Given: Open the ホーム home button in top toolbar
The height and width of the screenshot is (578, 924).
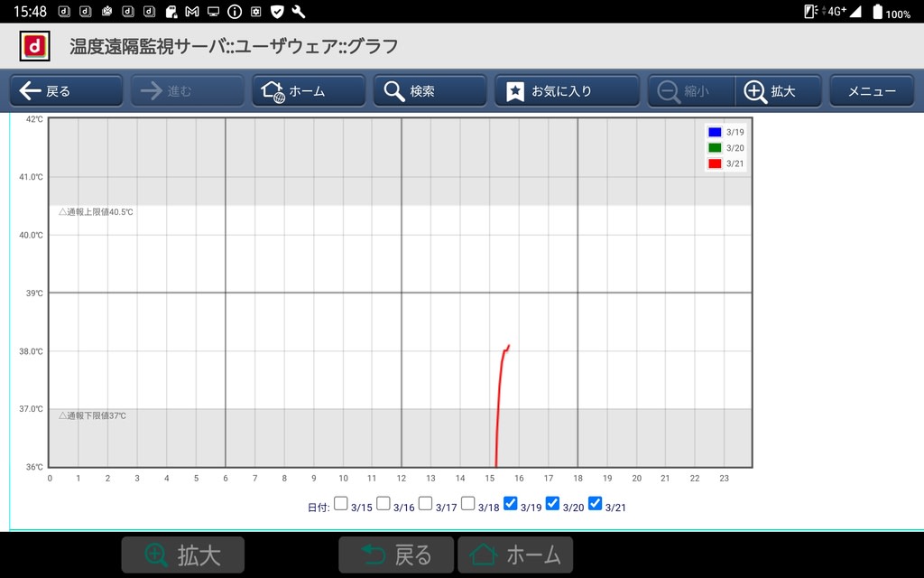Looking at the screenshot, I should tap(309, 91).
